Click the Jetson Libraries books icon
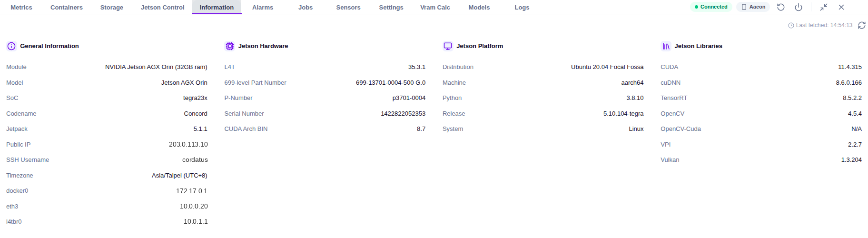This screenshot has height=238, width=868. coord(666,46)
